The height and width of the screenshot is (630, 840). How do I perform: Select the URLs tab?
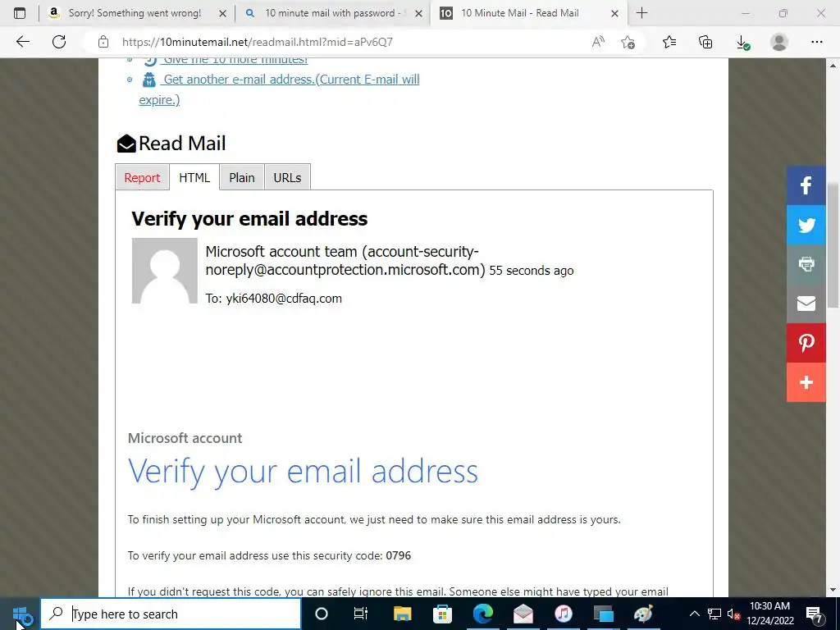pyautogui.click(x=287, y=177)
